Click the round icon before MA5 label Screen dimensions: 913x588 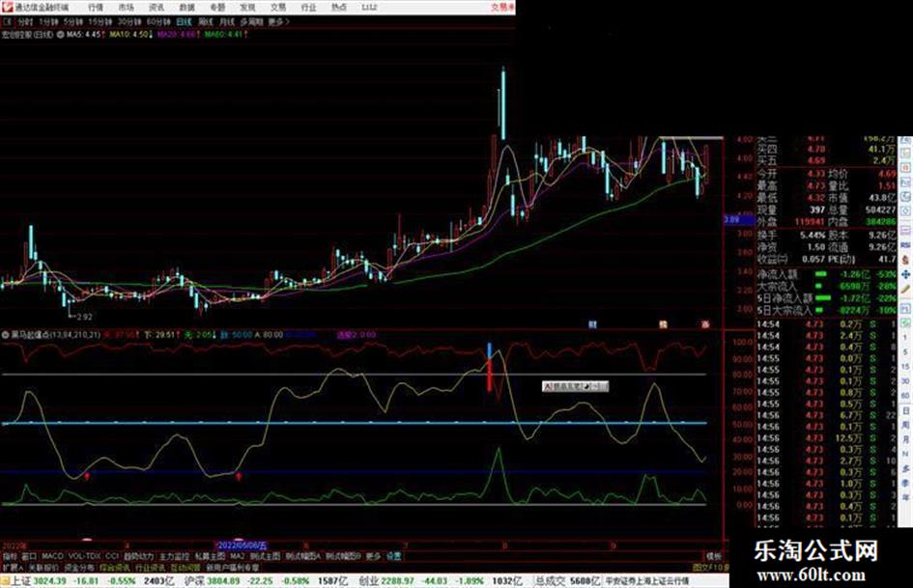tap(61, 35)
